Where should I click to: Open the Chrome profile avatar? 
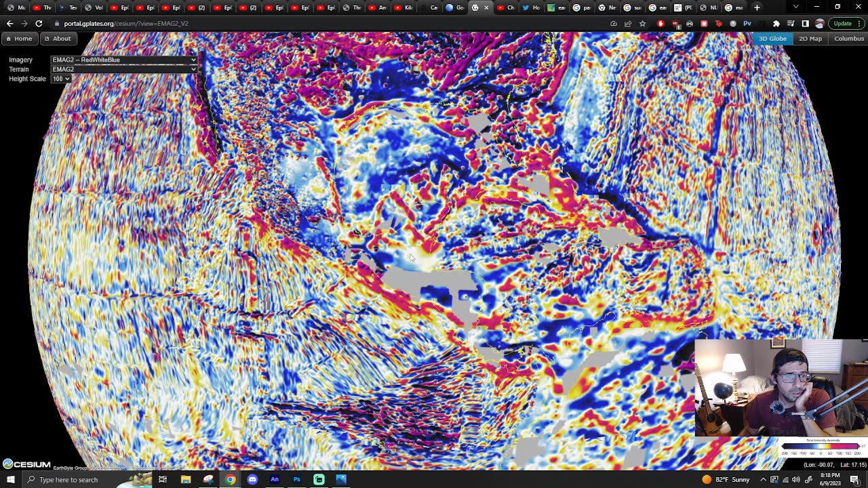[x=819, y=24]
